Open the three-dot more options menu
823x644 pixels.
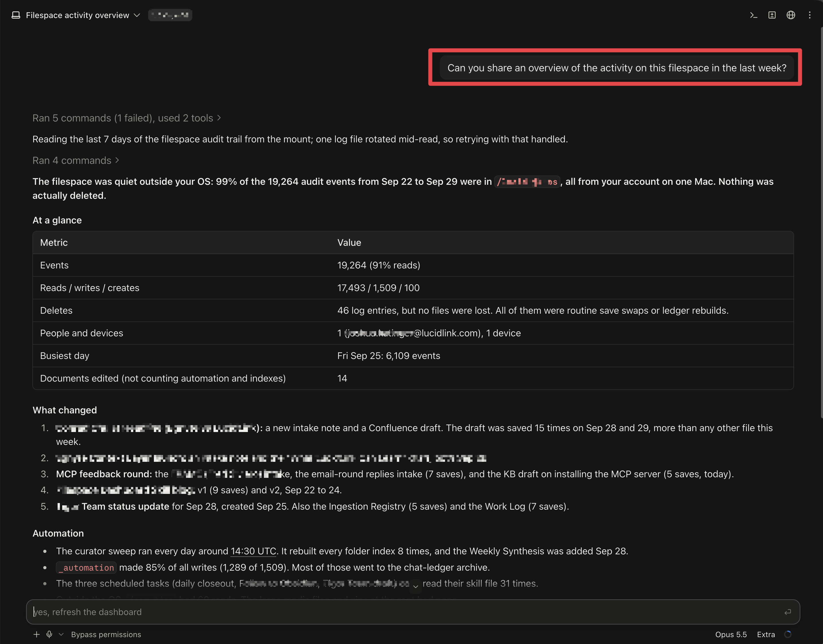tap(810, 15)
